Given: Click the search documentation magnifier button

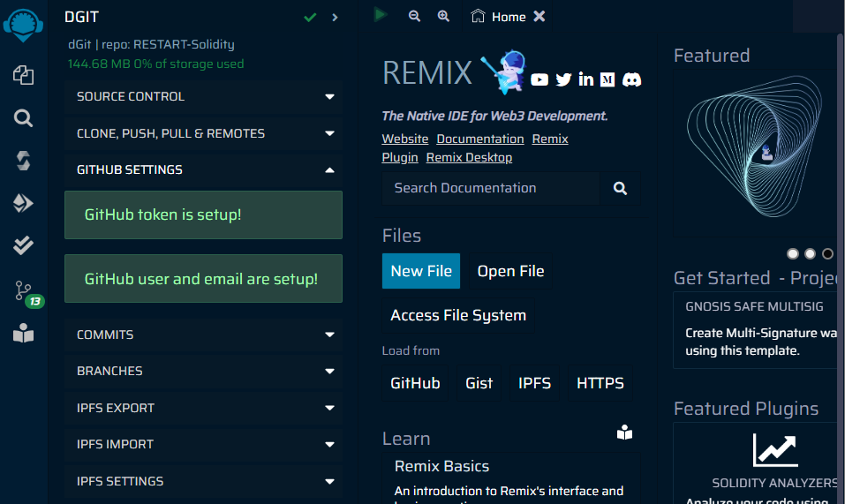Looking at the screenshot, I should click(x=620, y=188).
